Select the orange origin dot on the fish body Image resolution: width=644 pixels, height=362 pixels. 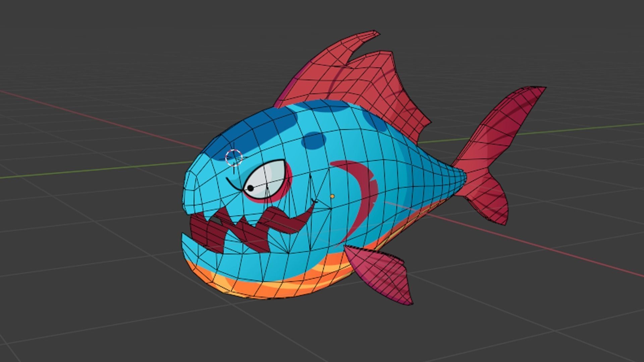(x=332, y=196)
